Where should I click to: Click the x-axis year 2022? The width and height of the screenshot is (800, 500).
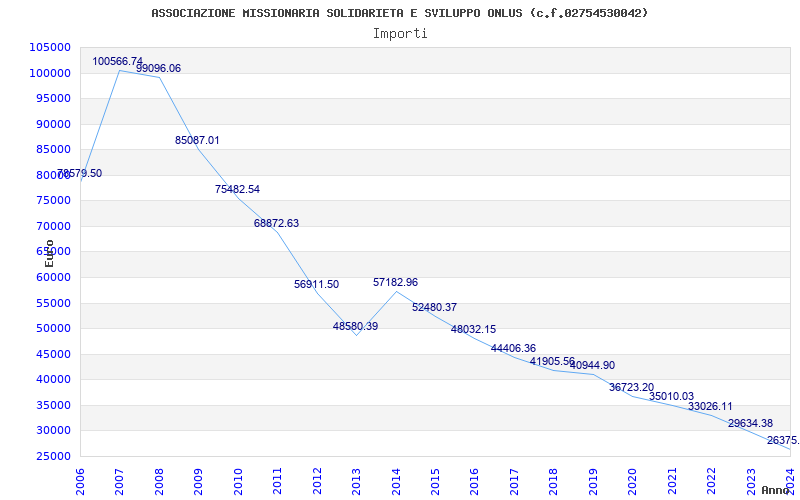[711, 481]
